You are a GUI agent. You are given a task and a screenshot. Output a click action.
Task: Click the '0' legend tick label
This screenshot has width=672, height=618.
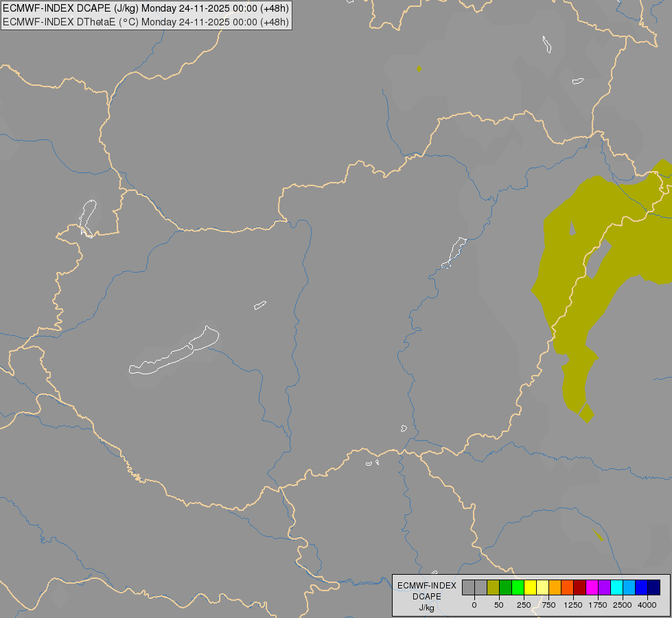[474, 605]
